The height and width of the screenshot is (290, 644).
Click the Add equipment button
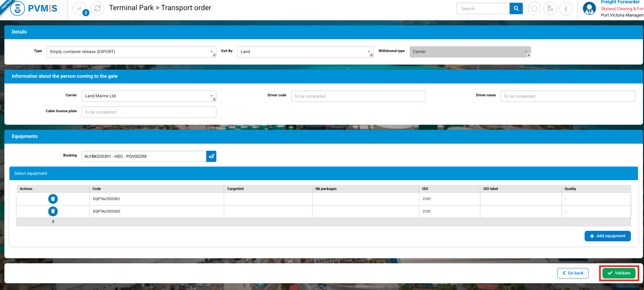pyautogui.click(x=607, y=236)
